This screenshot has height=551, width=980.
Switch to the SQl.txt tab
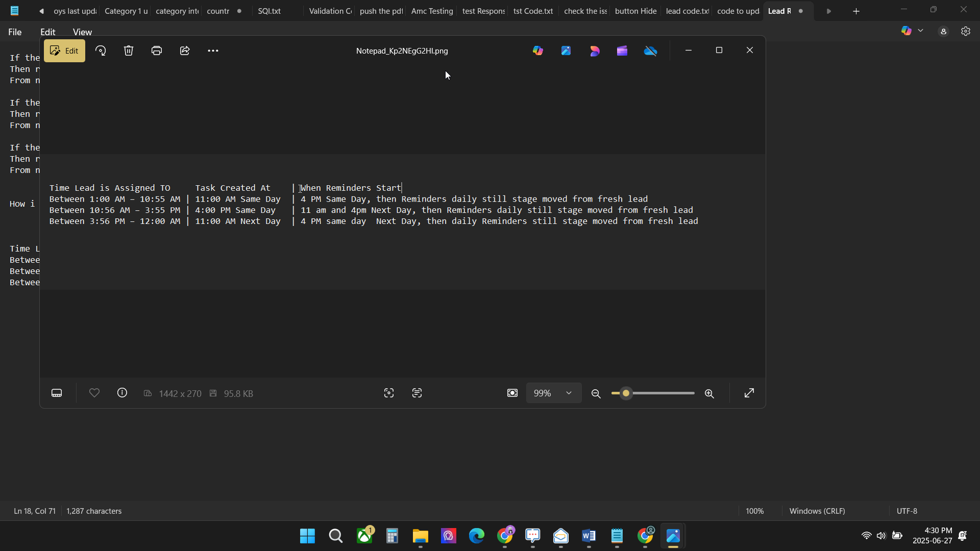pyautogui.click(x=269, y=11)
